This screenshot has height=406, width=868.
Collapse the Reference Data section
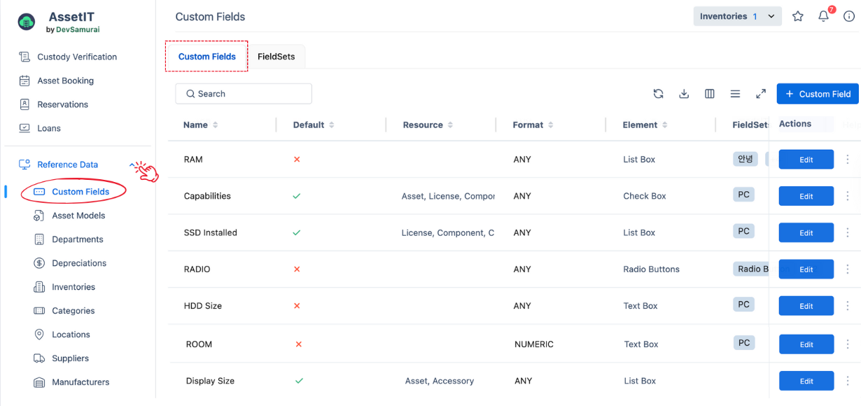tap(132, 164)
